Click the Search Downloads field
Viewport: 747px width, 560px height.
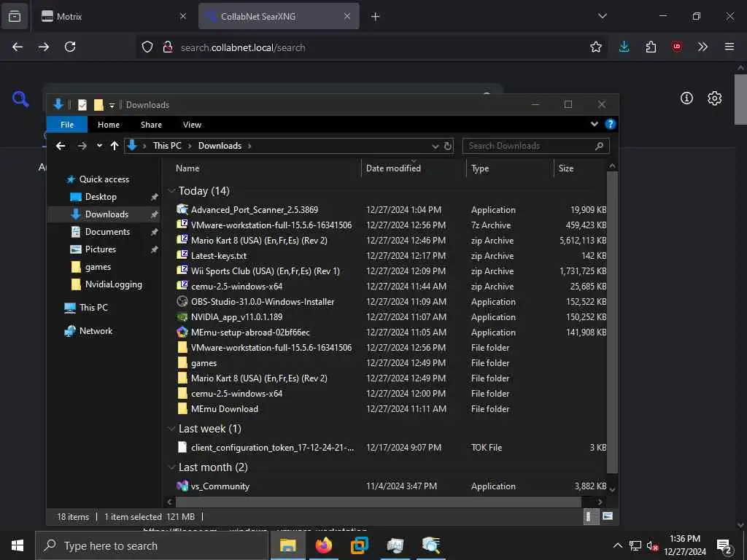coord(535,146)
